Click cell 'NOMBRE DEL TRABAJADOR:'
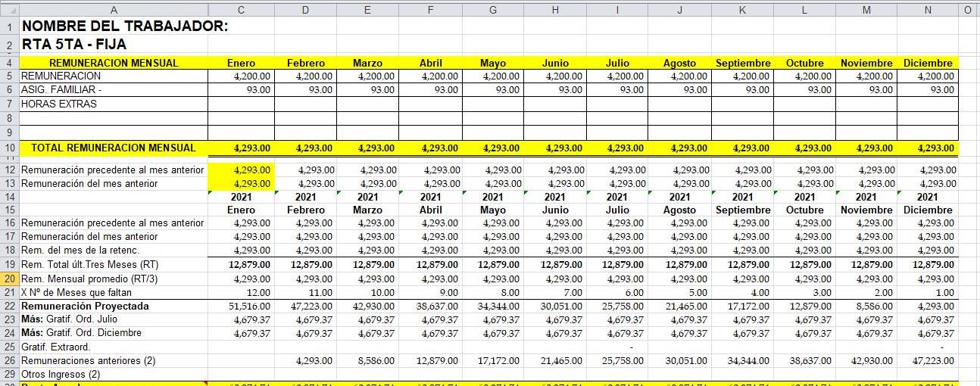The image size is (980, 386). 125,26
